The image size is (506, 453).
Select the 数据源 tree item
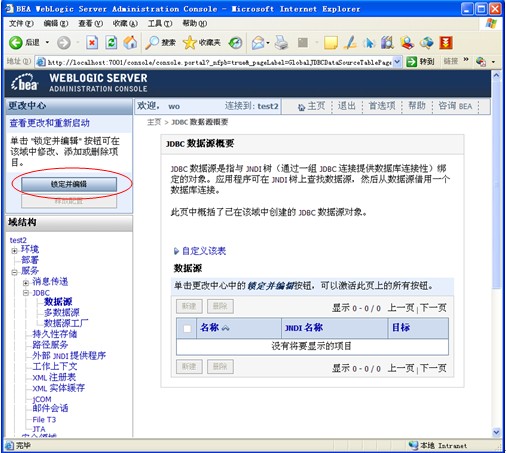(x=58, y=302)
